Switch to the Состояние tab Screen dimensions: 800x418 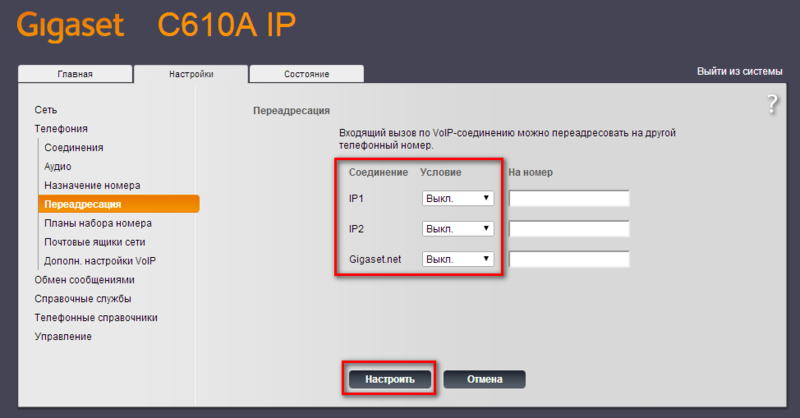point(307,73)
